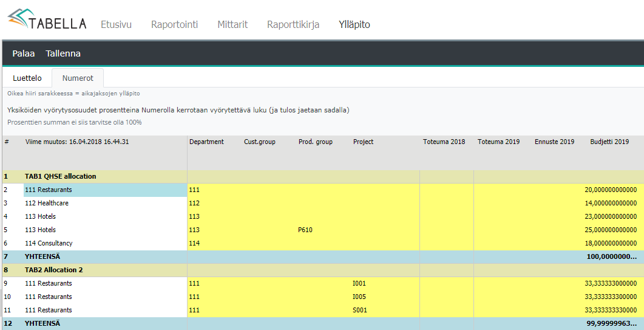Open the Etusivu menu item
644x330 pixels.
(x=116, y=25)
